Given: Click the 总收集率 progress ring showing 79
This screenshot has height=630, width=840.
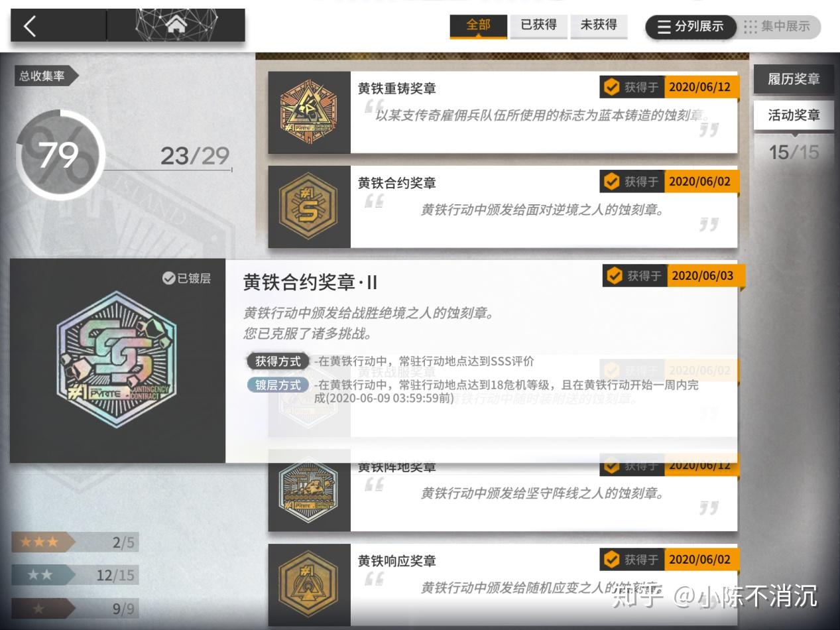Looking at the screenshot, I should 60,155.
